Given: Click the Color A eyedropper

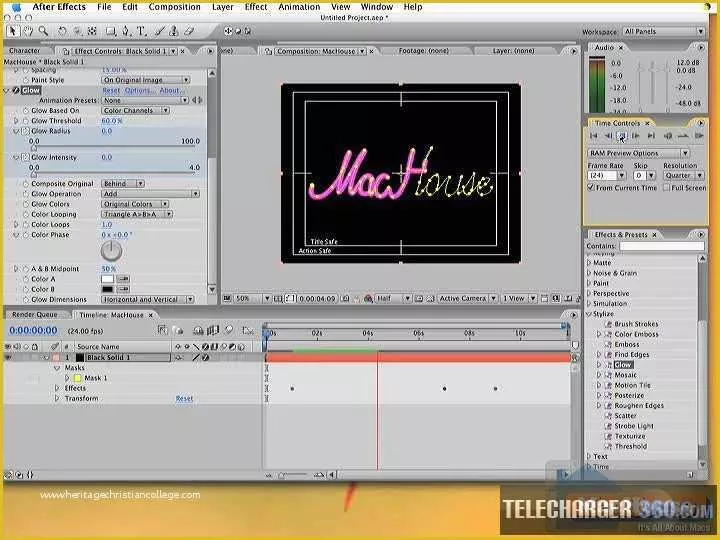Looking at the screenshot, I should tap(123, 279).
